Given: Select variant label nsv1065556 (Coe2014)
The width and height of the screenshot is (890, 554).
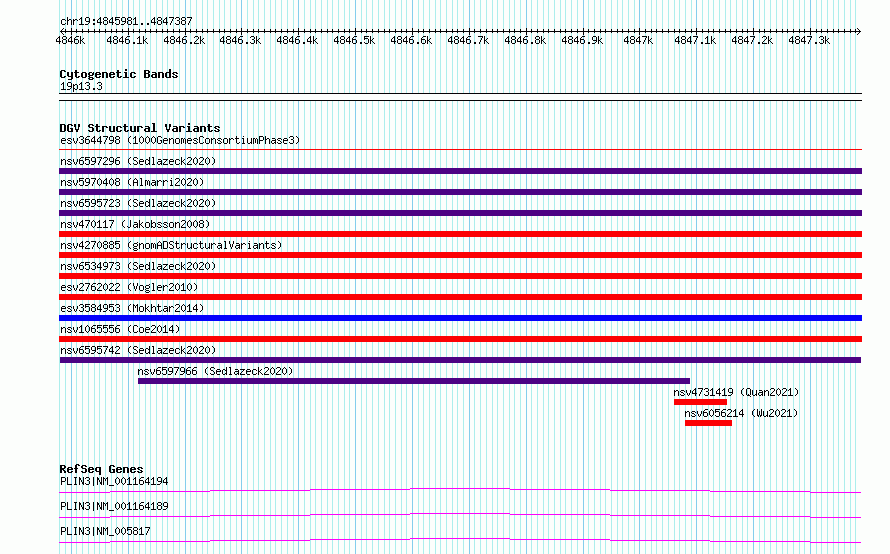Looking at the screenshot, I should pos(120,329).
